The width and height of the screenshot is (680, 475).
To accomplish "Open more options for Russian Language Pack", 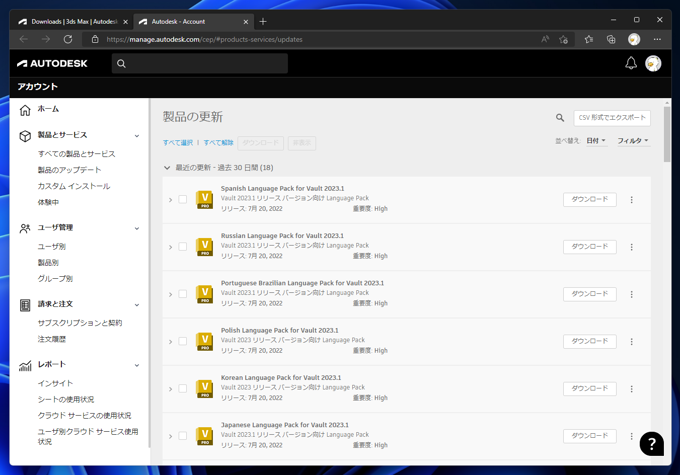I will pos(631,247).
